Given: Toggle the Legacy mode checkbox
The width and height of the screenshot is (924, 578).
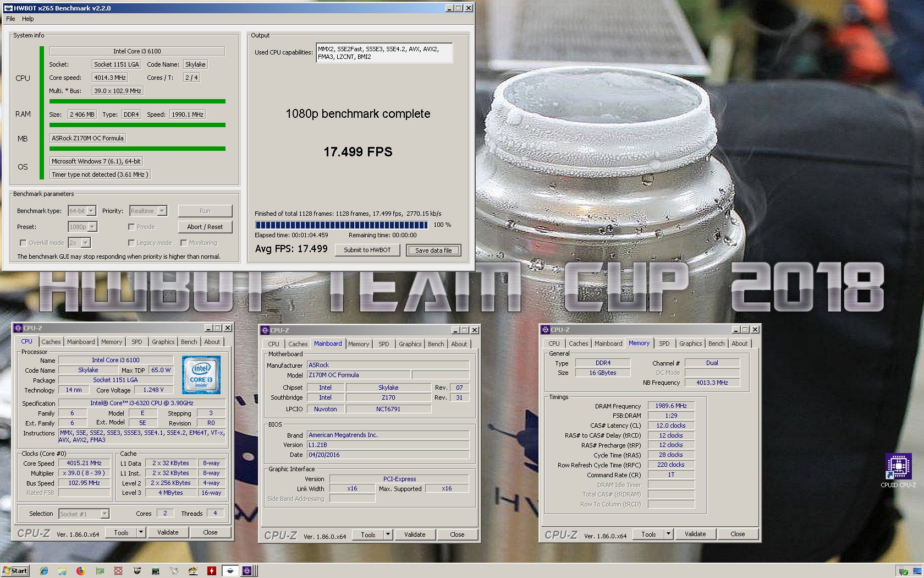Looking at the screenshot, I should [x=131, y=243].
